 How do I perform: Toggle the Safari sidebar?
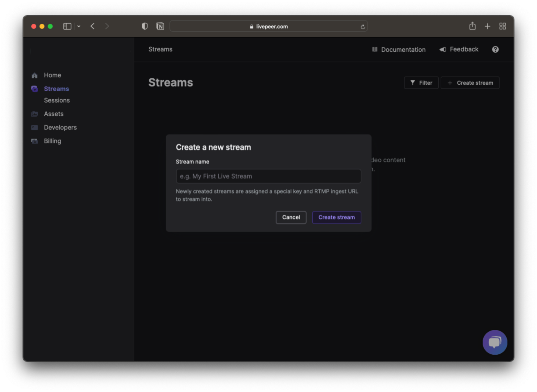click(67, 26)
